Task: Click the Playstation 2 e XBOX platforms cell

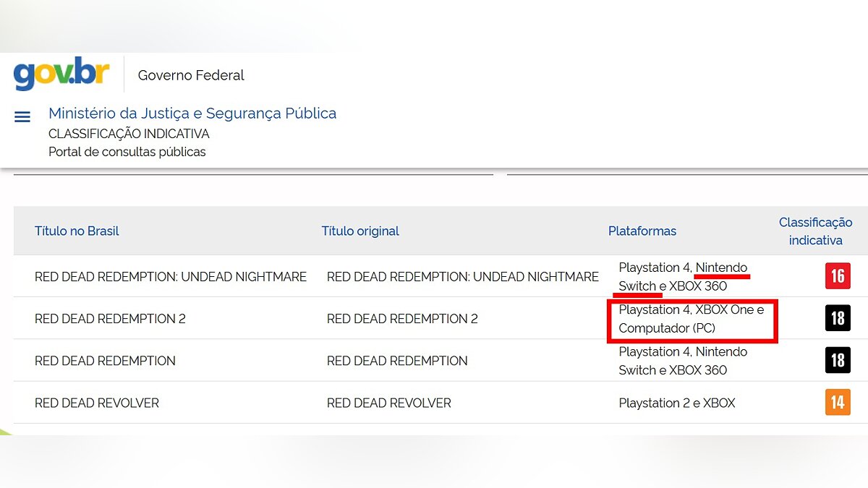Action: [677, 403]
